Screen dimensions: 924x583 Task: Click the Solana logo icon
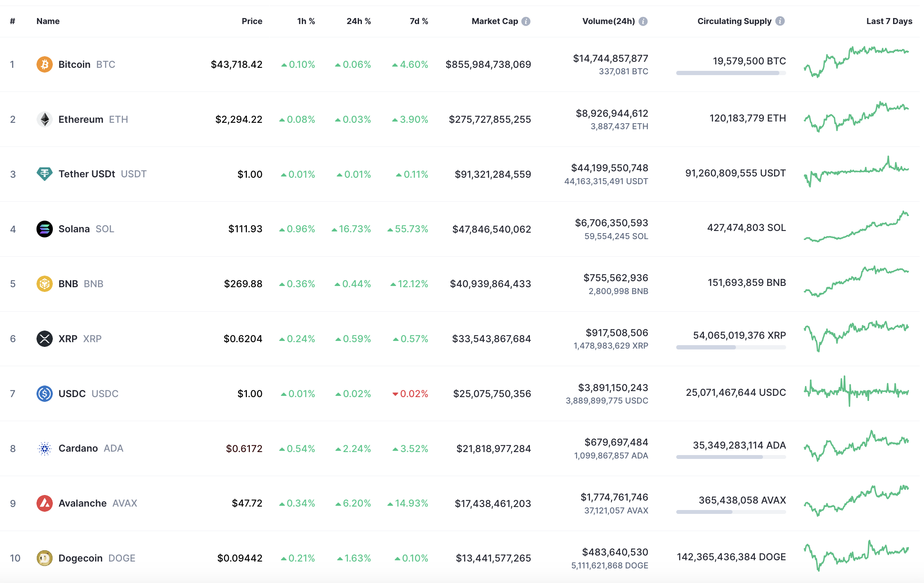coord(44,229)
